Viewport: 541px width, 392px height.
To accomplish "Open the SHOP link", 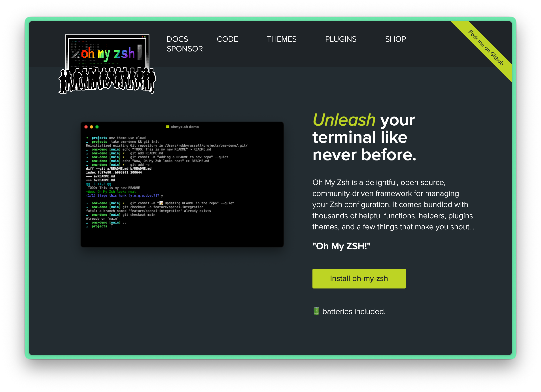I will [395, 39].
